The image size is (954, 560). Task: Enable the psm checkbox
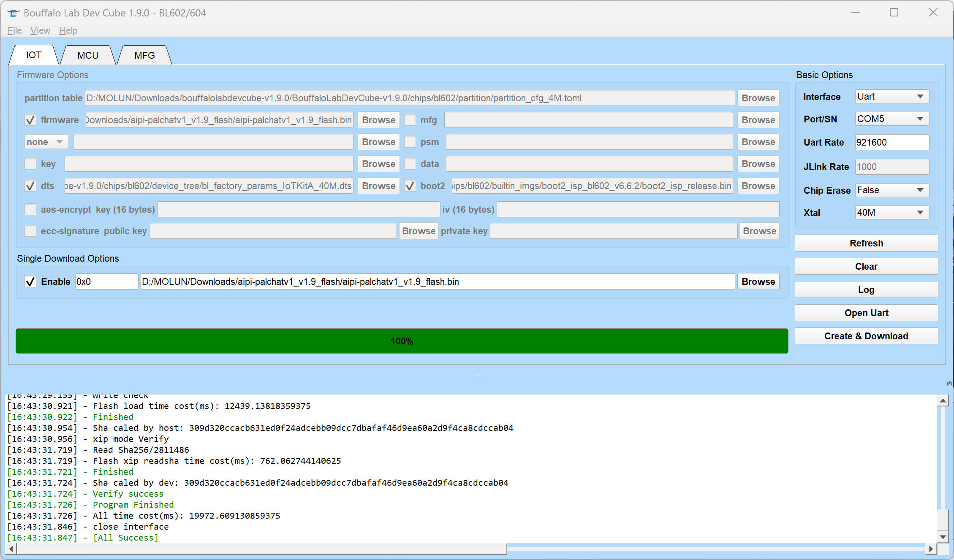(410, 142)
